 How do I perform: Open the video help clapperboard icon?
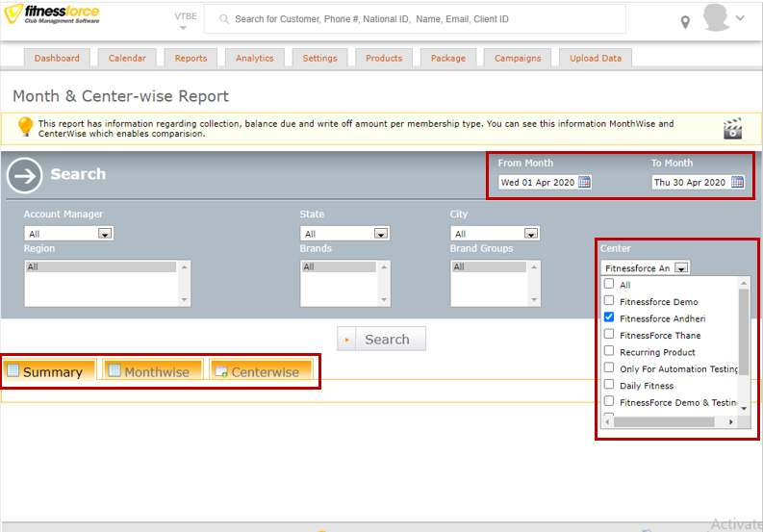click(732, 129)
